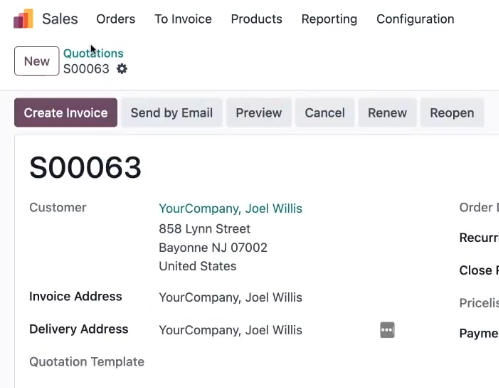
Task: Cancel the sales order
Action: pyautogui.click(x=325, y=113)
